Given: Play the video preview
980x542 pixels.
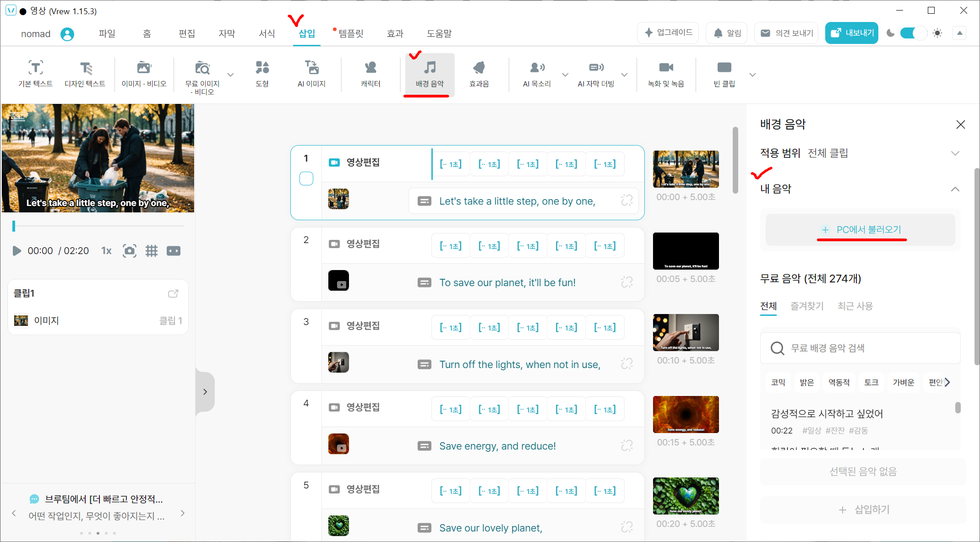Looking at the screenshot, I should coord(17,251).
